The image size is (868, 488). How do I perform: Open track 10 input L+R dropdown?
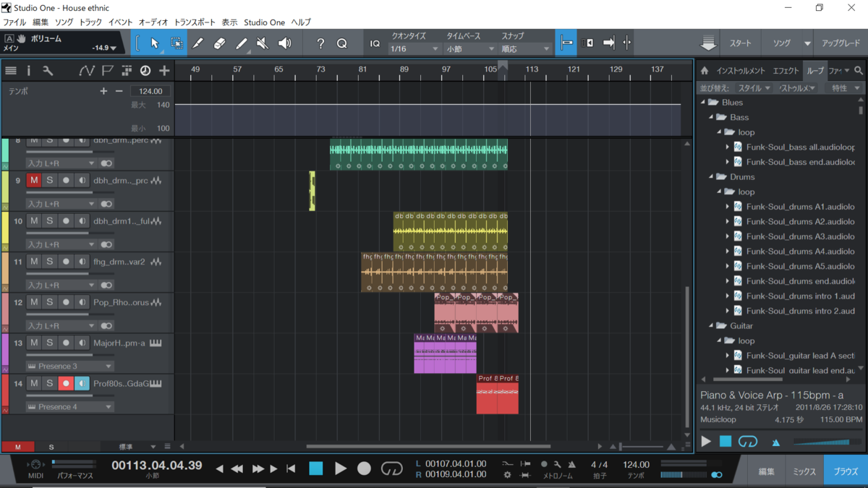(61, 244)
